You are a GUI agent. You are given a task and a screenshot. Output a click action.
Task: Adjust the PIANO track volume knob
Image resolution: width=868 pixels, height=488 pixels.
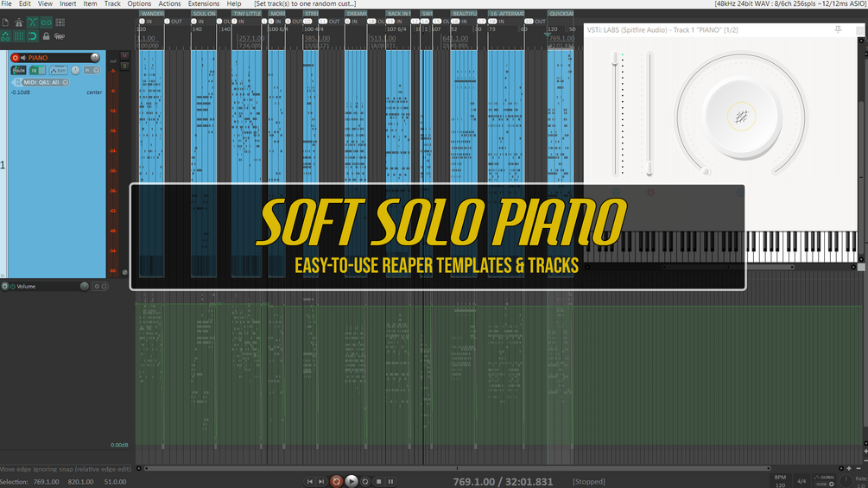click(x=95, y=58)
